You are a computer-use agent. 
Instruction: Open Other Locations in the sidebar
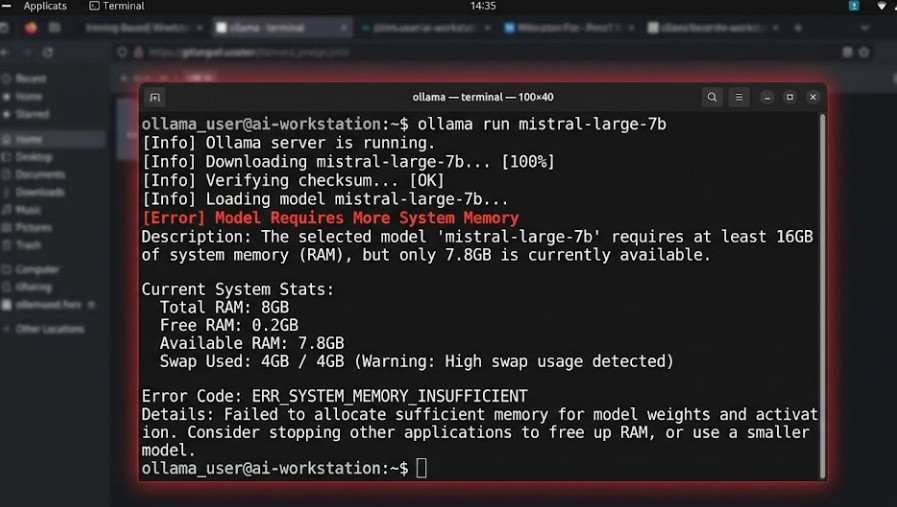point(49,329)
